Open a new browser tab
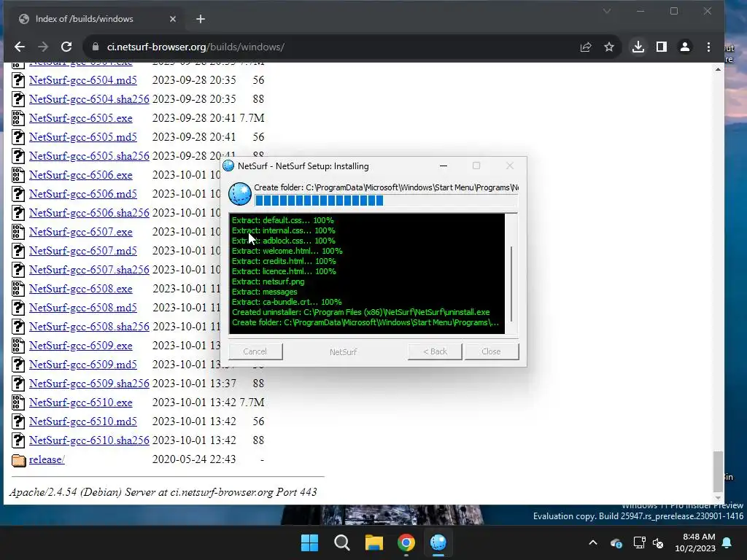This screenshot has height=560, width=747. (x=201, y=19)
